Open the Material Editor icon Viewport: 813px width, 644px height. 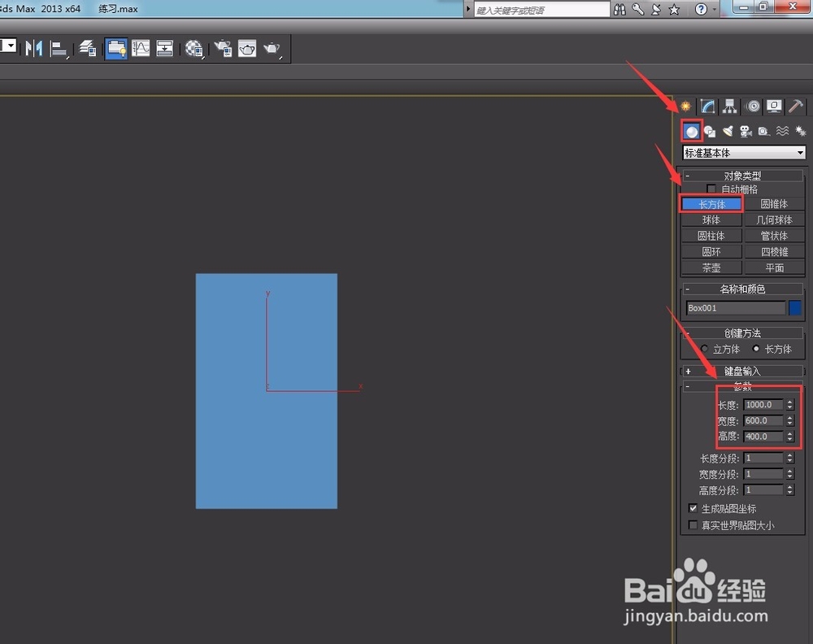tap(194, 50)
